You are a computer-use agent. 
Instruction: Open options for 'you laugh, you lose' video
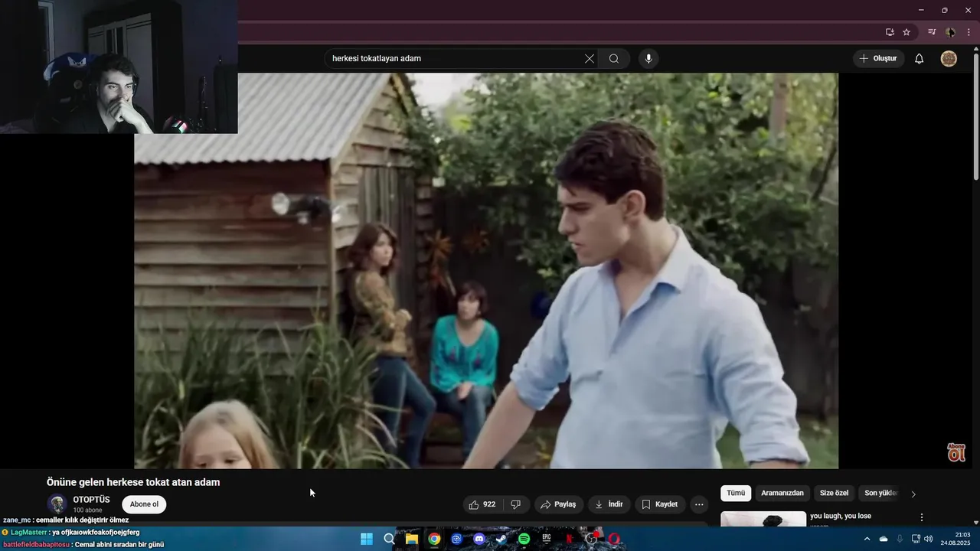(x=922, y=517)
